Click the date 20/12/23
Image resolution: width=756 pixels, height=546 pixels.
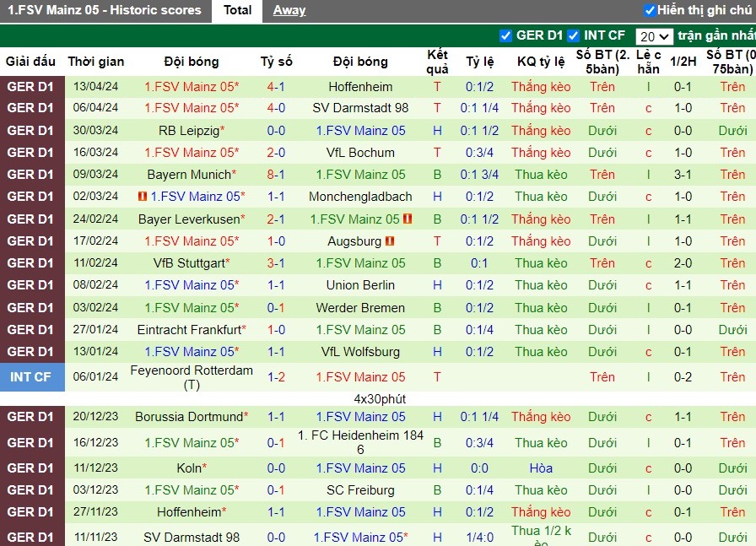point(95,417)
